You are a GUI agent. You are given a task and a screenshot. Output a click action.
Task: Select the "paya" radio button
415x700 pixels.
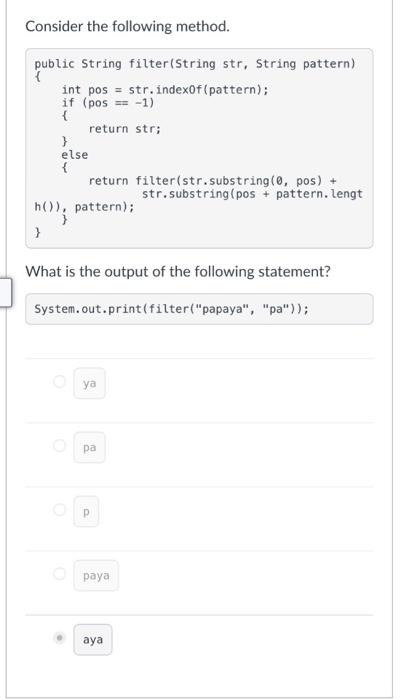[59, 574]
